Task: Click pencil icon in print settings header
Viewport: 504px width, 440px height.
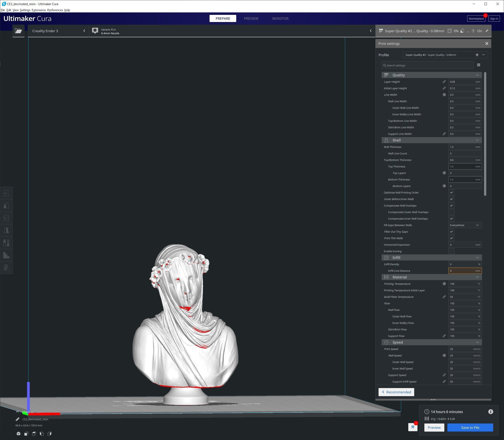Action: click(487, 31)
